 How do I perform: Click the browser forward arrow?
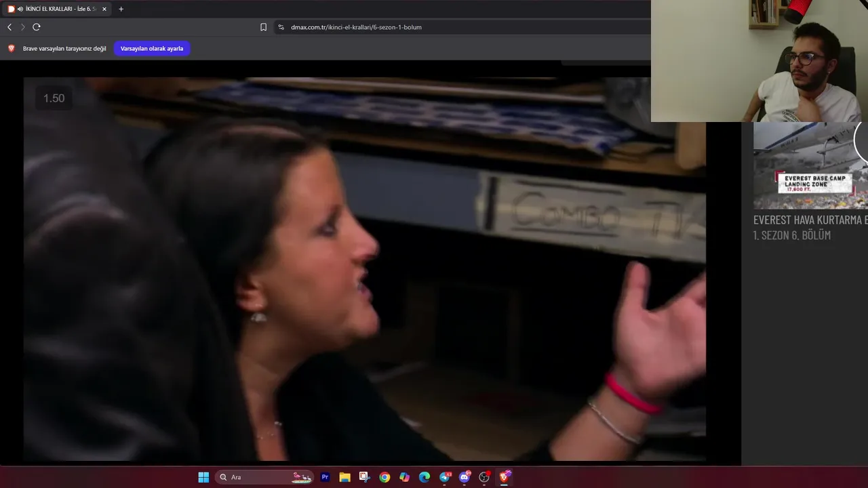(22, 27)
